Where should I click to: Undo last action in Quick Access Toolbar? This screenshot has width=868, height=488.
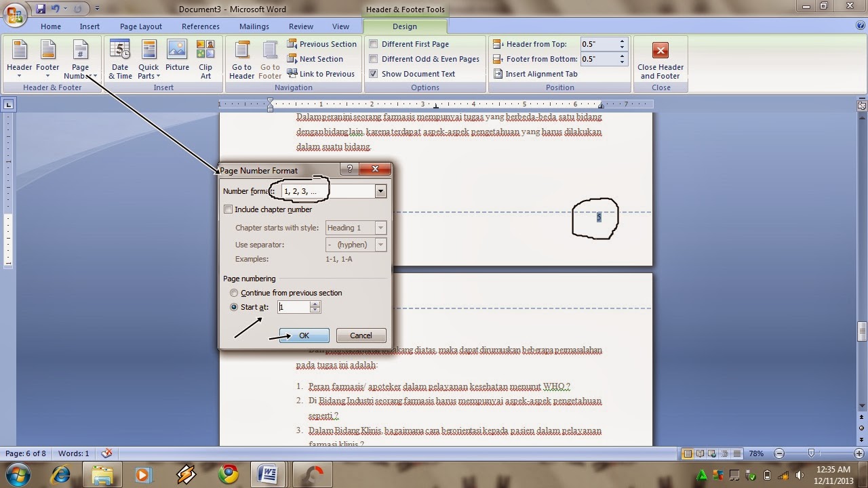[x=56, y=9]
